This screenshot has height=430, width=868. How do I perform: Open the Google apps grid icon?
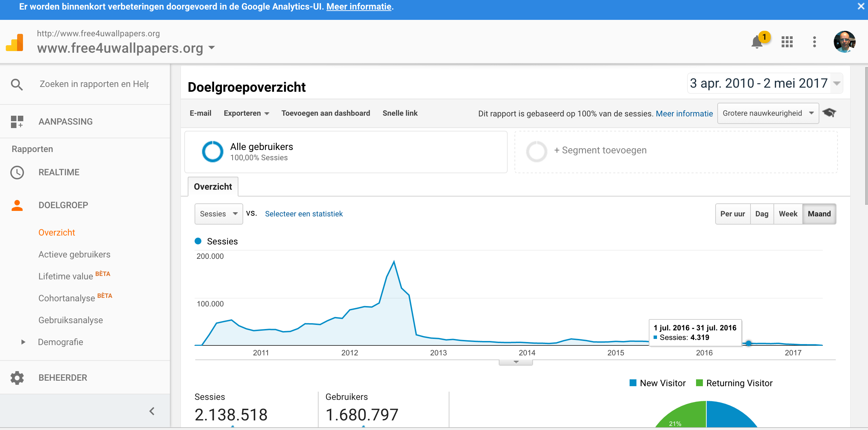[787, 42]
